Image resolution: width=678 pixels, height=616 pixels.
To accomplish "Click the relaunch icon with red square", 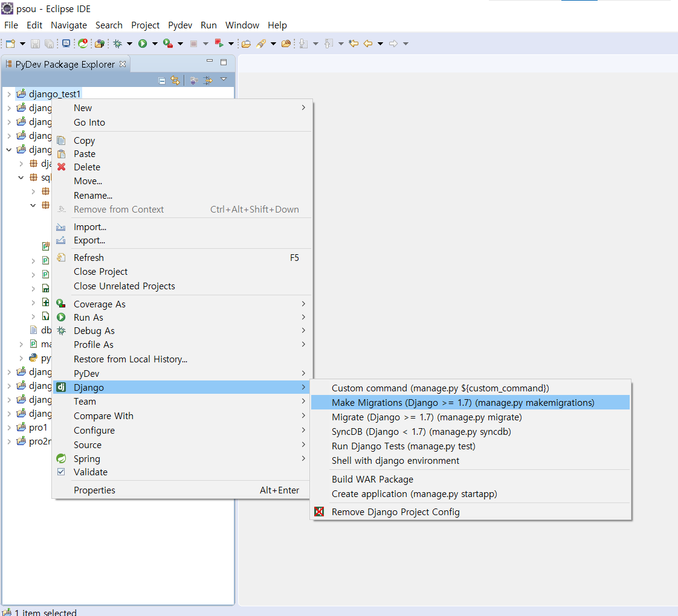I will pyautogui.click(x=219, y=43).
